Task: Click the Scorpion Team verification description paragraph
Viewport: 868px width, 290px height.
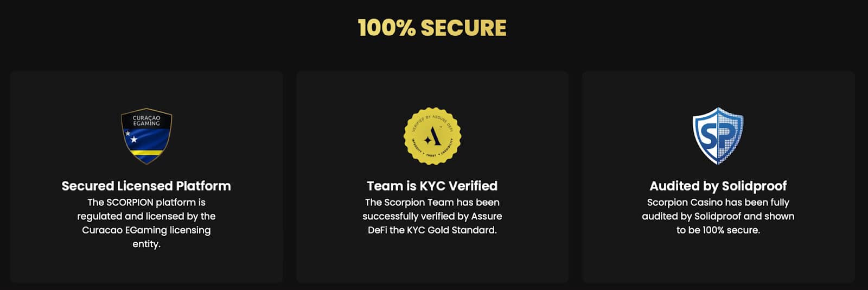Action: click(x=432, y=216)
